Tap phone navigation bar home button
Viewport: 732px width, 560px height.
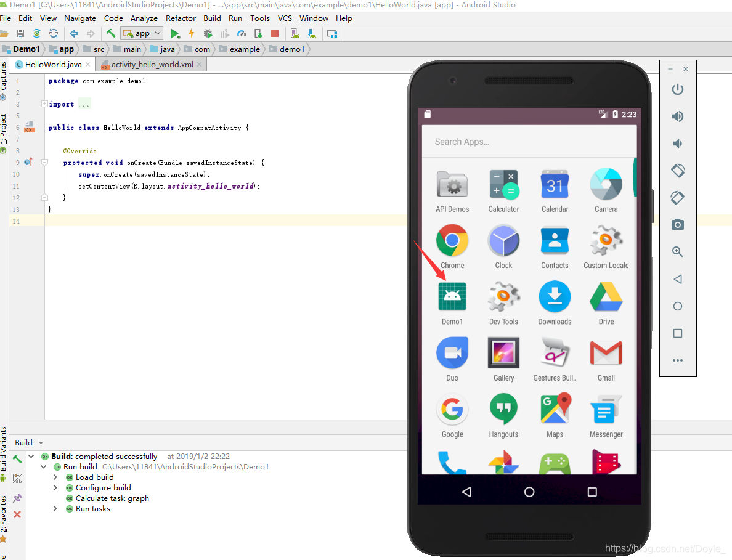tap(529, 492)
